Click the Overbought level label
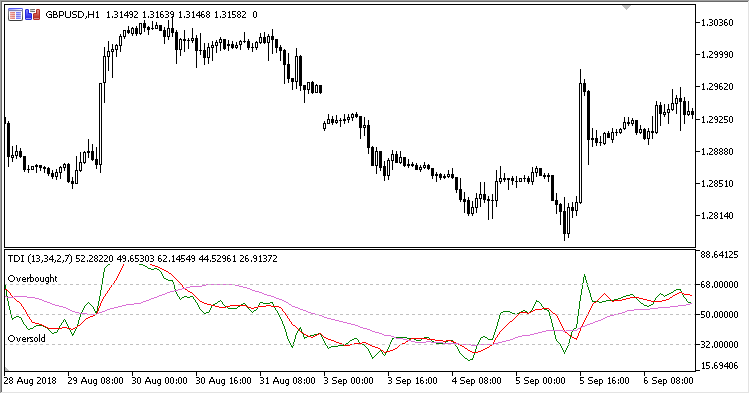 click(33, 278)
